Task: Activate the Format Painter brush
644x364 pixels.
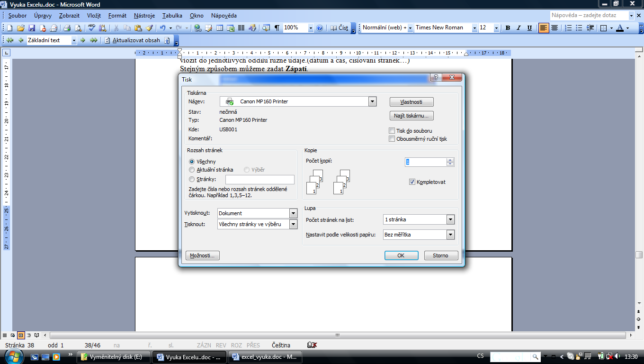Action: [149, 28]
